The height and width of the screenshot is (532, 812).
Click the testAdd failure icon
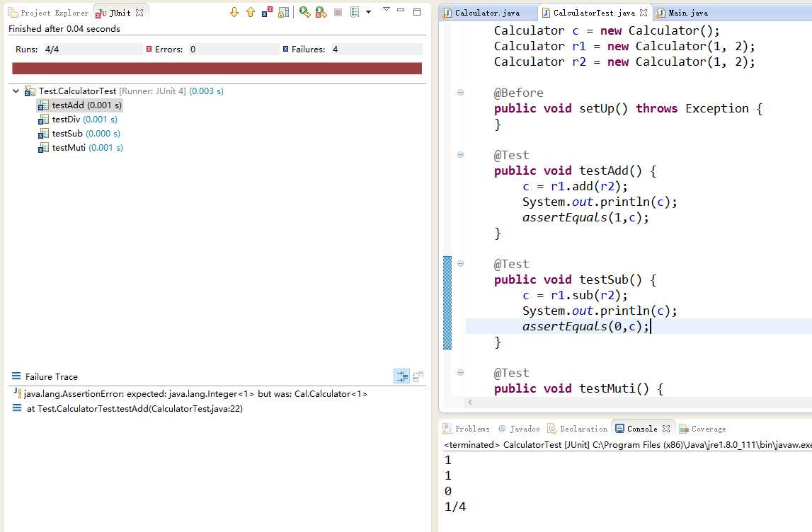(x=43, y=105)
